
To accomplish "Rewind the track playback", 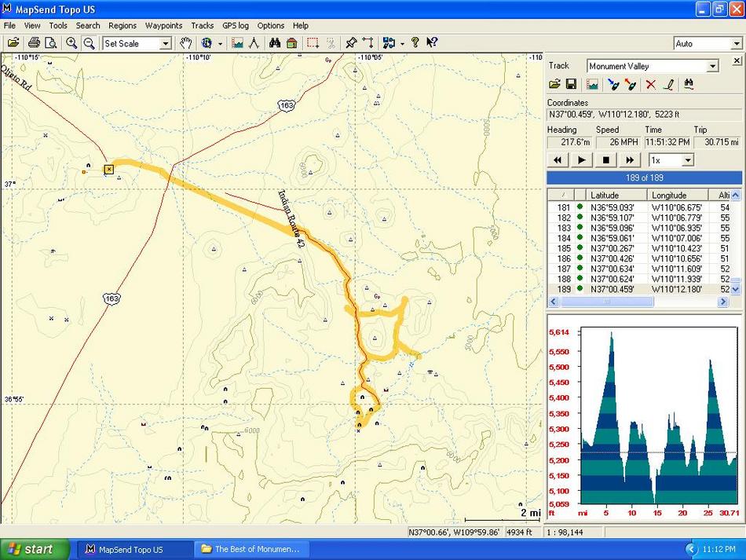I will (x=558, y=160).
